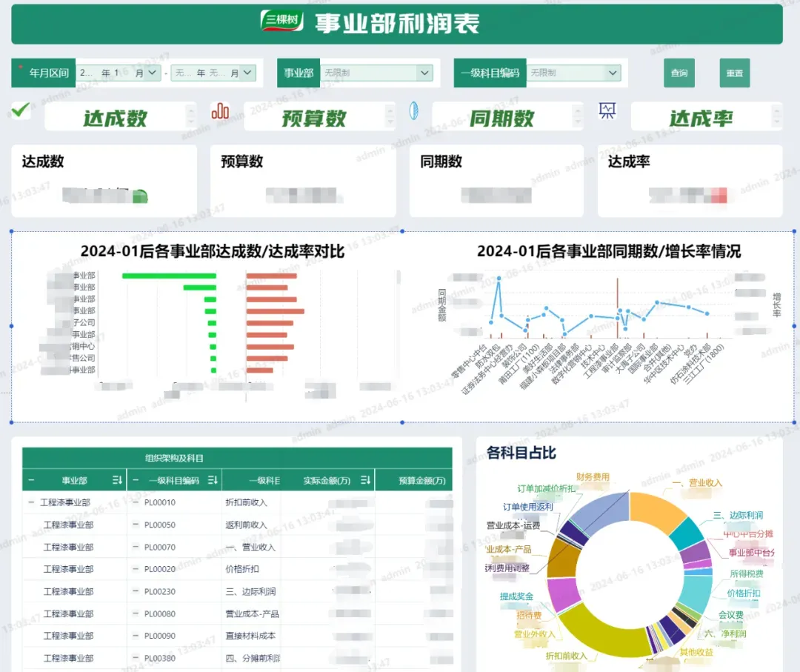
Task: Click the 营业成本-产品 table cell
Action: point(252,613)
